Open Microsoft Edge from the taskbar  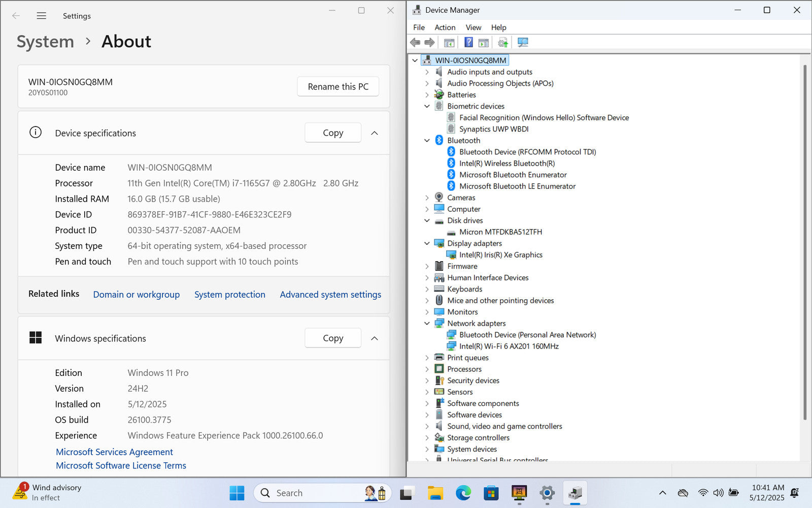(463, 493)
